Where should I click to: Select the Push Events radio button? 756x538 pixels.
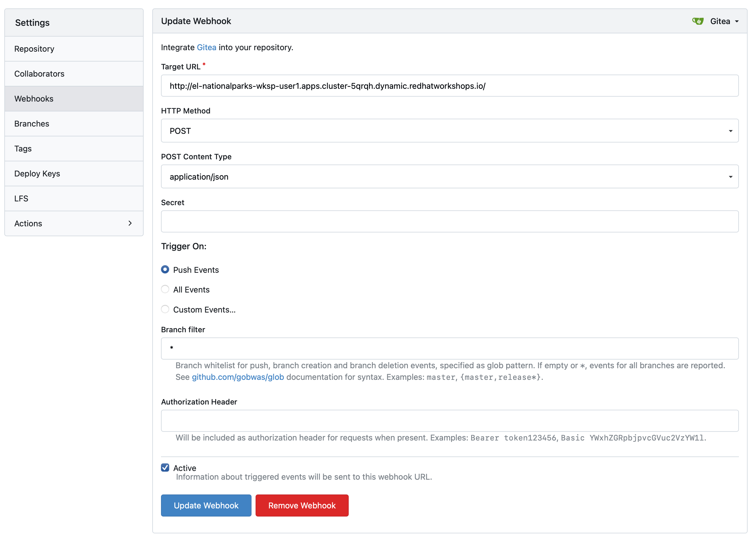point(165,270)
